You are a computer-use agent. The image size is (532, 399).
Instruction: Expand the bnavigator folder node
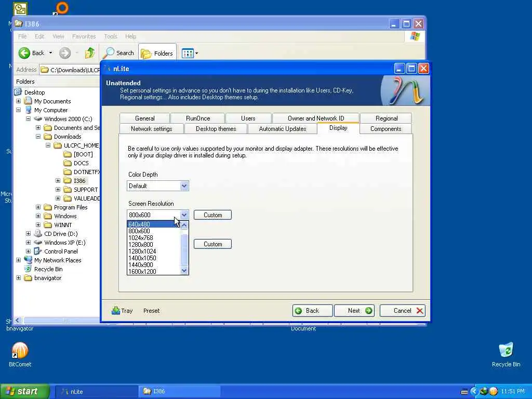click(18, 277)
